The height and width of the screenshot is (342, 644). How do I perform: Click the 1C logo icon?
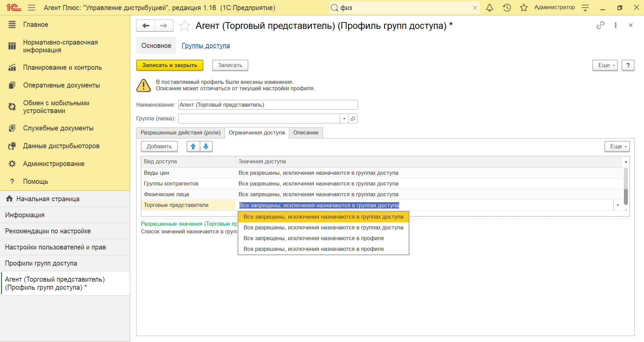tap(14, 8)
